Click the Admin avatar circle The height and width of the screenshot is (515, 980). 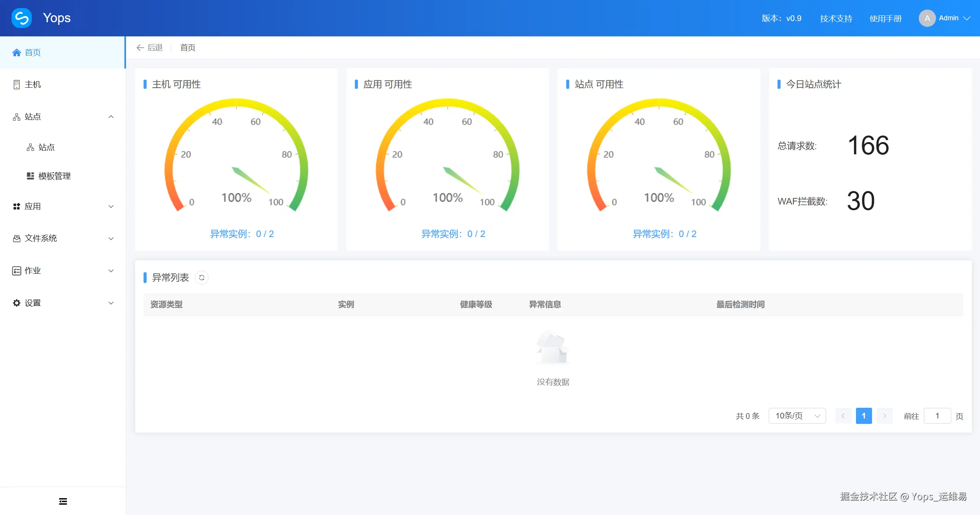coord(927,18)
